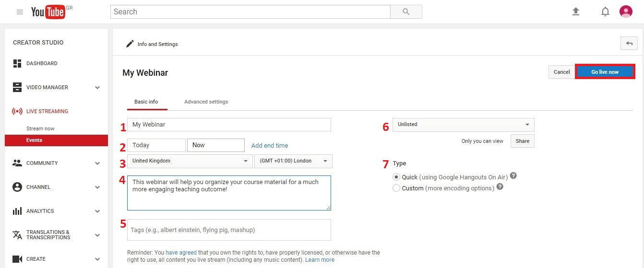The width and height of the screenshot is (644, 268).
Task: Open the upload arrow icon
Action: tap(576, 12)
